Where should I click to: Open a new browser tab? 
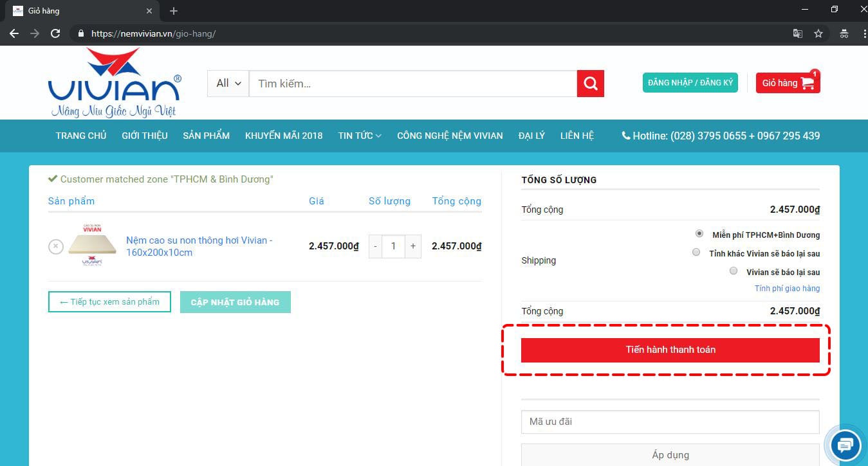point(173,11)
